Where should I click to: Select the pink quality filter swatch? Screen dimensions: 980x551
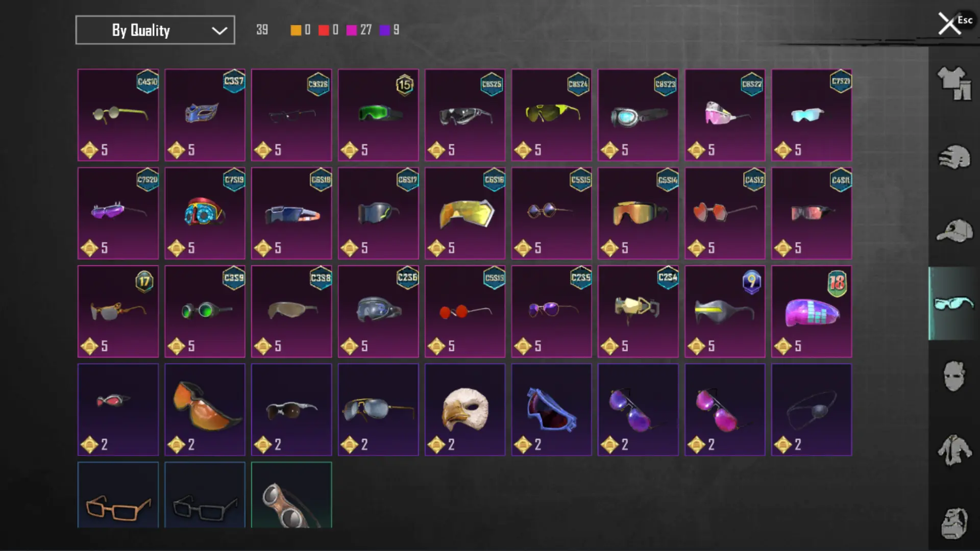(351, 30)
